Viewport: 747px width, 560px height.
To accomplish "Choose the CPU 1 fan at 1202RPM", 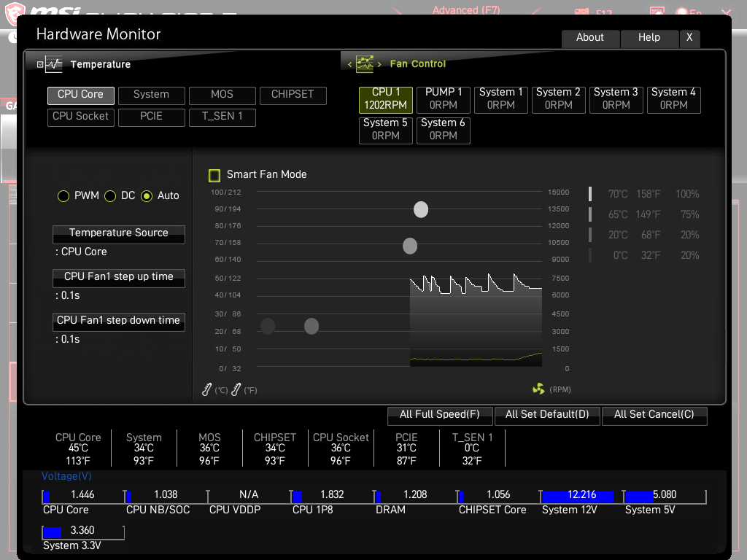I will click(385, 99).
